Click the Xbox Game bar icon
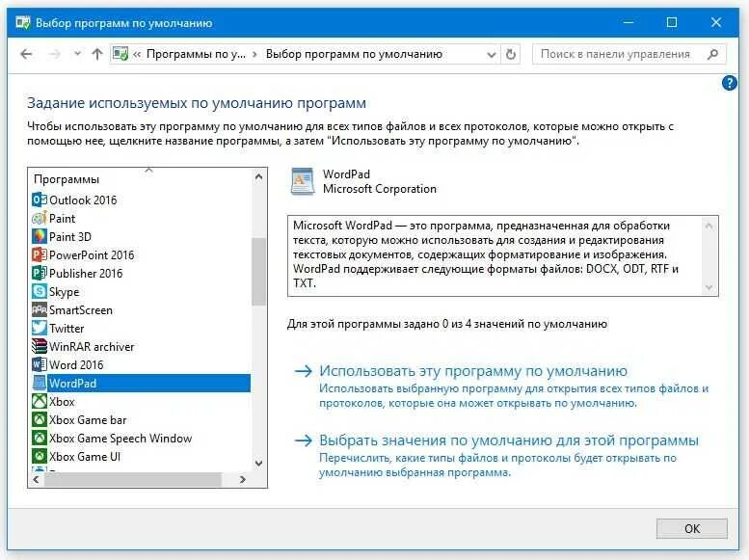749x560 pixels. 40,419
